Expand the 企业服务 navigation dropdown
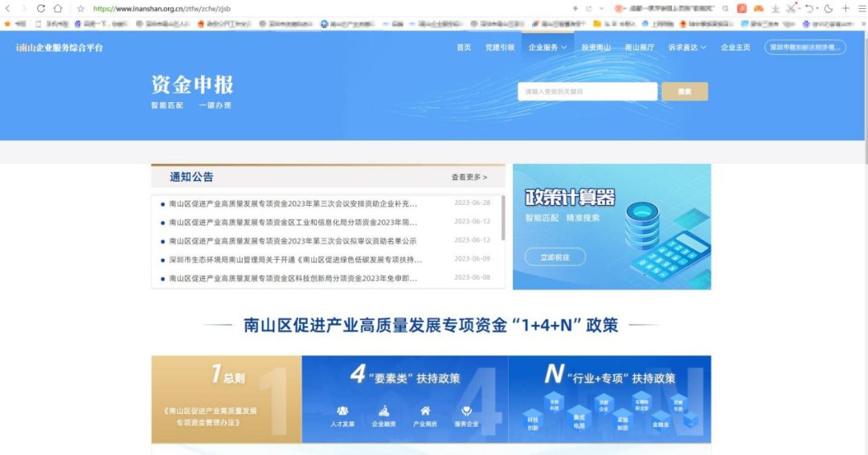This screenshot has width=868, height=455. click(547, 47)
